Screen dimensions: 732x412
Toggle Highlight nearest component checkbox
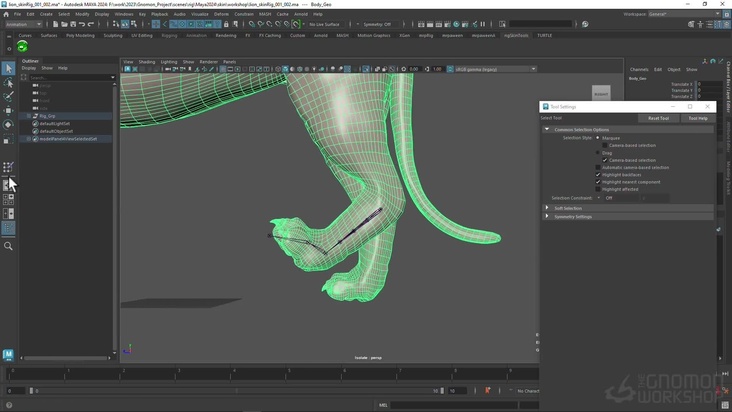(x=598, y=182)
